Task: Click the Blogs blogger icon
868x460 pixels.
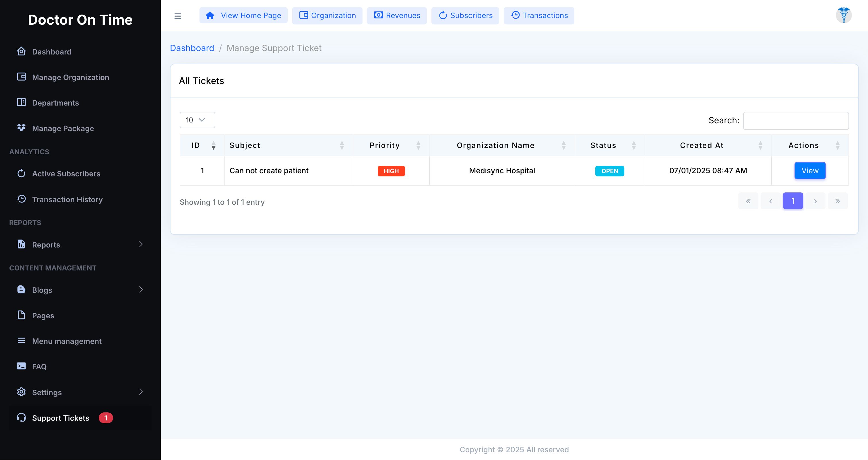Action: coord(21,289)
